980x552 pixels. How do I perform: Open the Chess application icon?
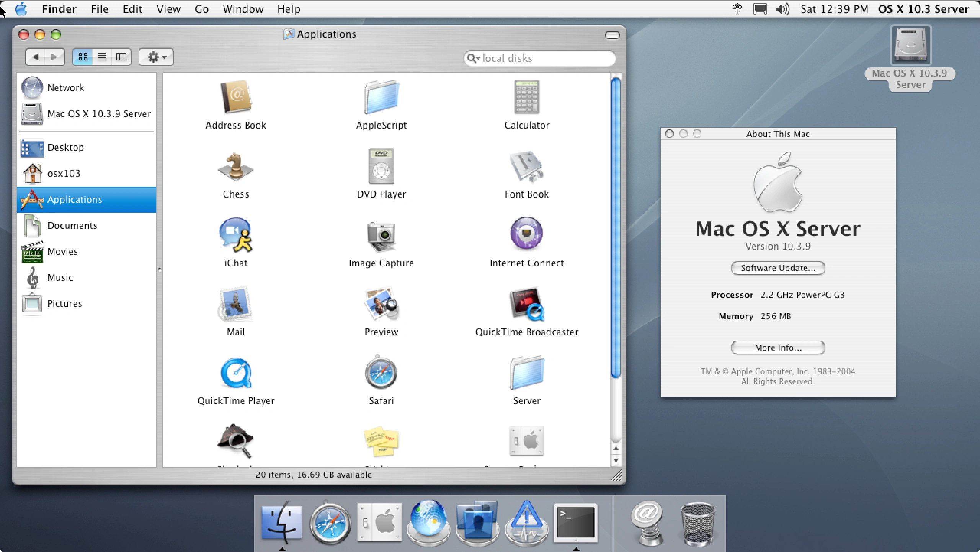click(x=235, y=167)
